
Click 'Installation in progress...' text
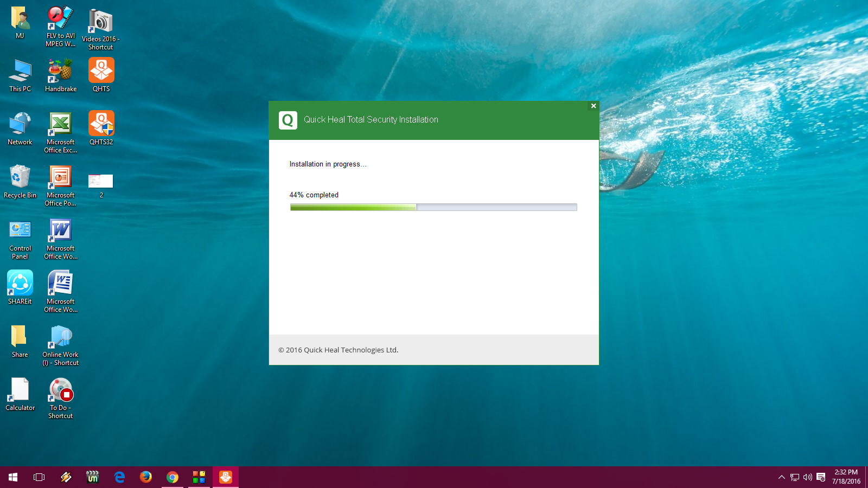328,164
